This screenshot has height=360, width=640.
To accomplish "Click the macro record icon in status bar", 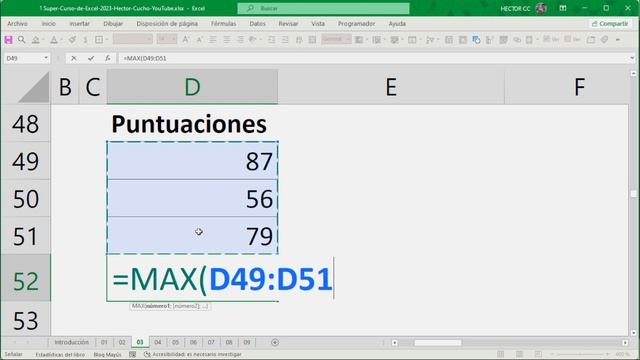I will click(133, 354).
